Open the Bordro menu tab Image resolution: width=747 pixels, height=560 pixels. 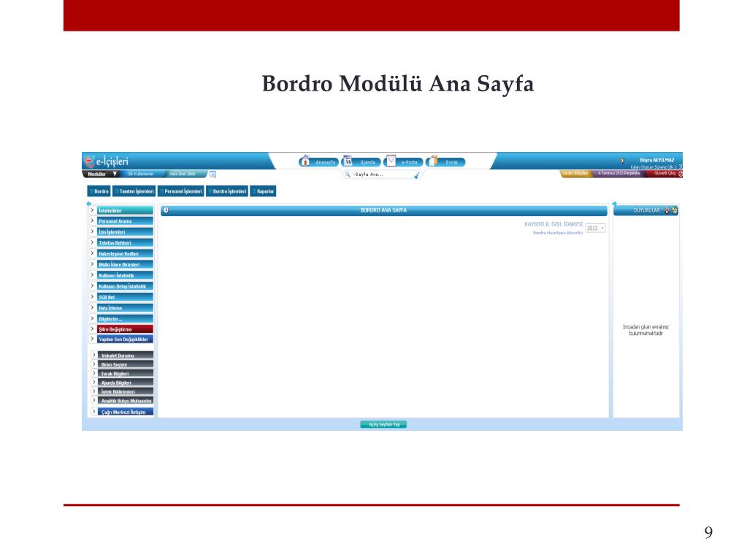tap(99, 191)
